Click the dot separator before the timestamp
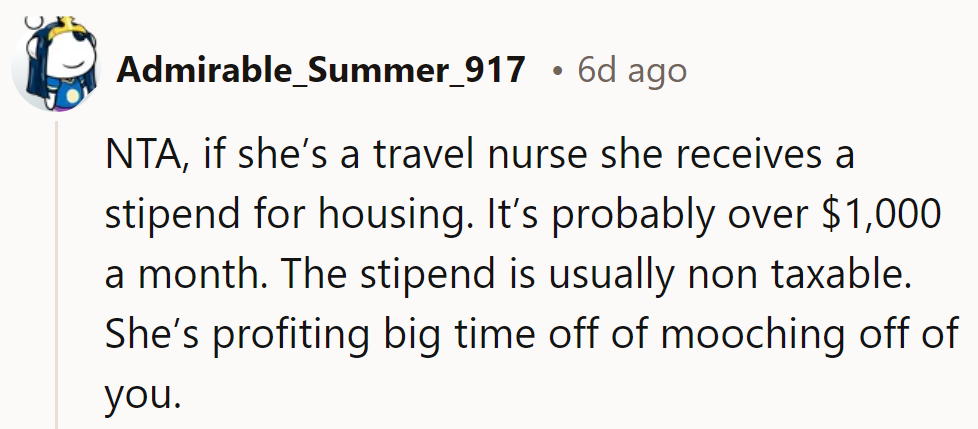The image size is (978, 429). coord(556,71)
